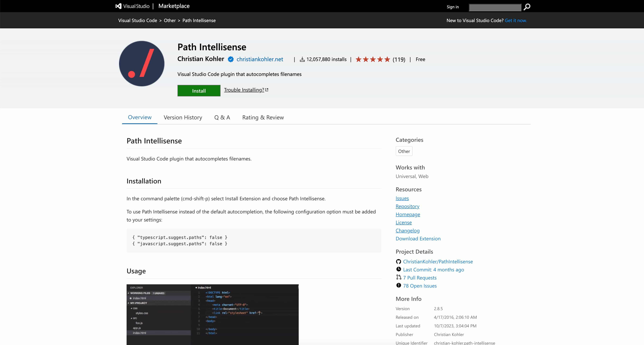
Task: Open the ChristianKohler/PathIntellisense repo link
Action: [x=438, y=262]
